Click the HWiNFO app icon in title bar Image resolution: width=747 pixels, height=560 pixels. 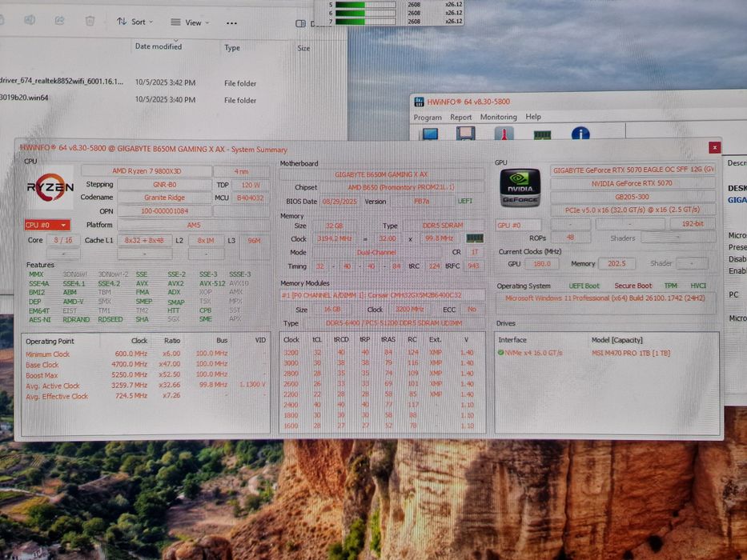(419, 102)
